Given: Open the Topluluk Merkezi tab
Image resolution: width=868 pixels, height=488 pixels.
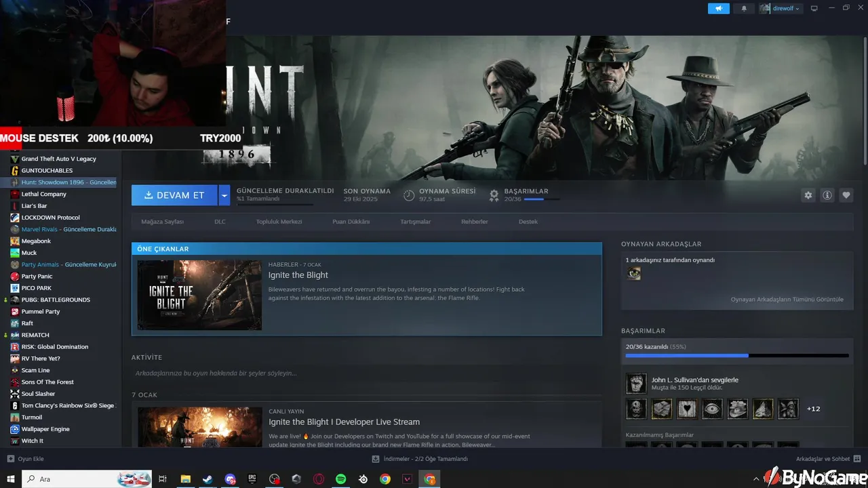Looking at the screenshot, I should point(279,222).
